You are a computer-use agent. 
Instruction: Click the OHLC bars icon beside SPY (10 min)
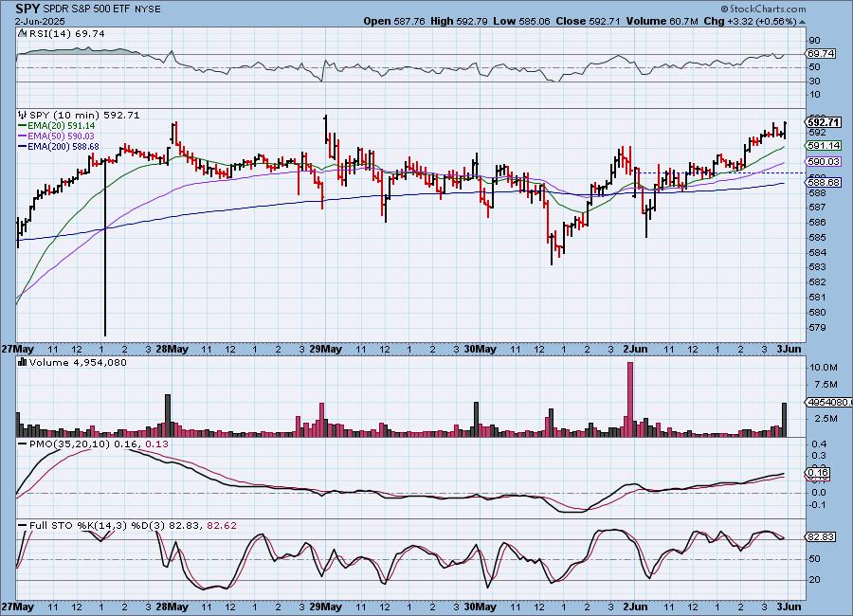(x=23, y=115)
